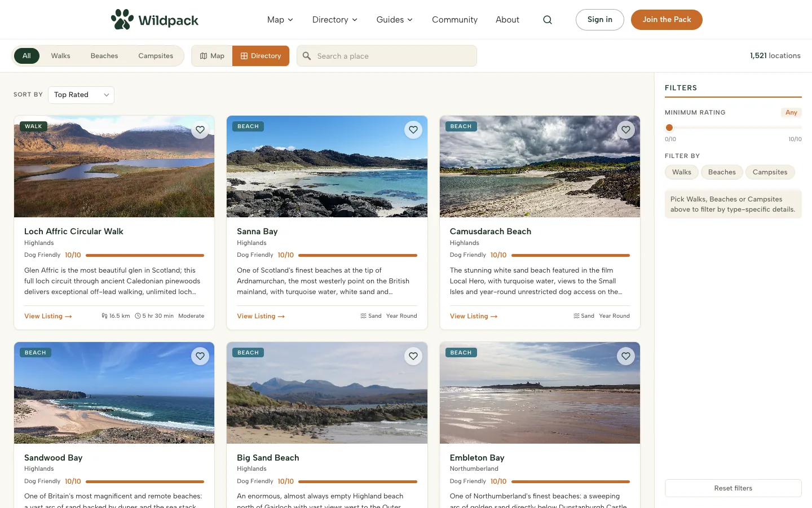
Task: Click the heart icon on Camusdarach Beach
Action: 626,130
